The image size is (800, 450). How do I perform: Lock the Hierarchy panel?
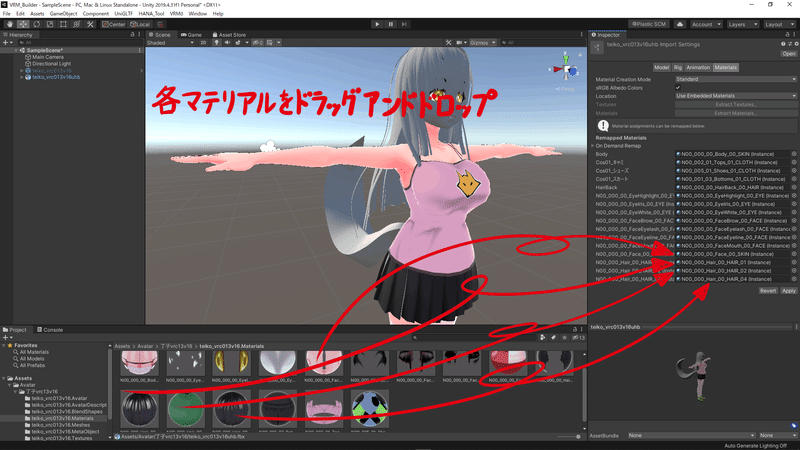(x=132, y=35)
